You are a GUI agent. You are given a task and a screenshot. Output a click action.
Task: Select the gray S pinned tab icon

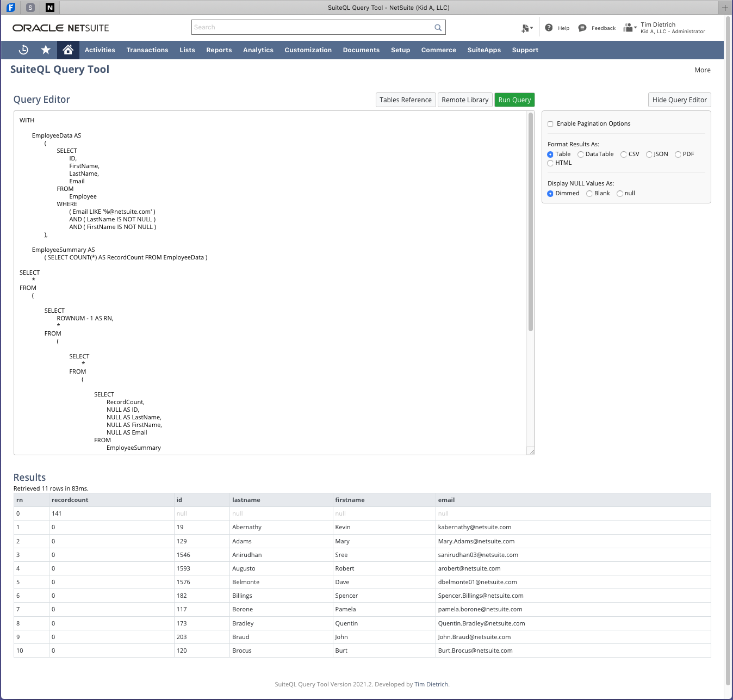30,8
